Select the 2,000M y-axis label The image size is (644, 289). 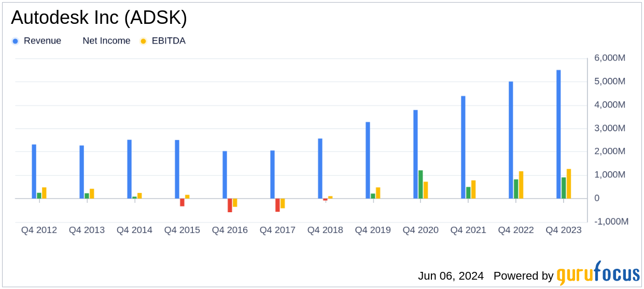pyautogui.click(x=609, y=152)
